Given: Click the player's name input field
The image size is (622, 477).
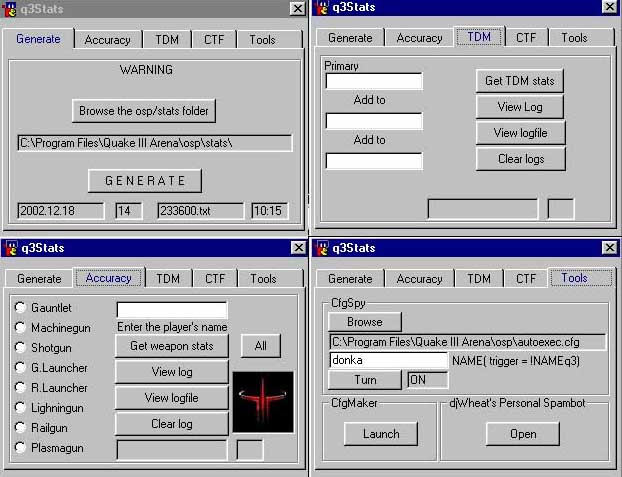Looking at the screenshot, I should (x=172, y=310).
